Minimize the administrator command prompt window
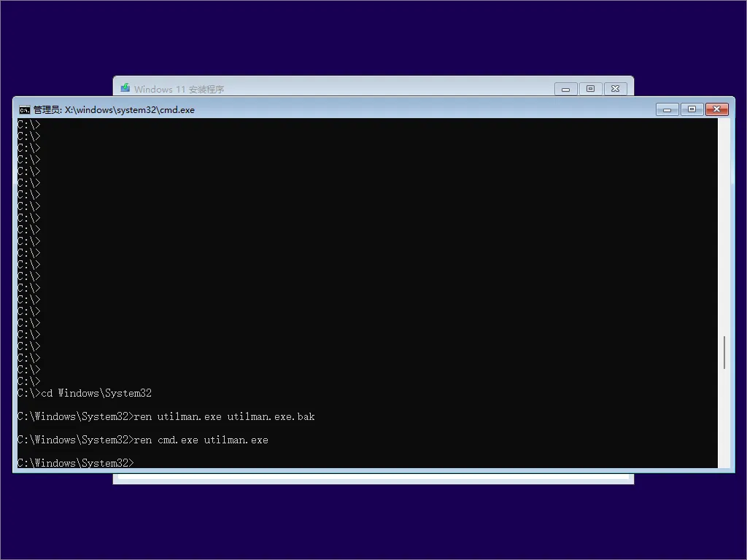The width and height of the screenshot is (747, 560). click(666, 109)
